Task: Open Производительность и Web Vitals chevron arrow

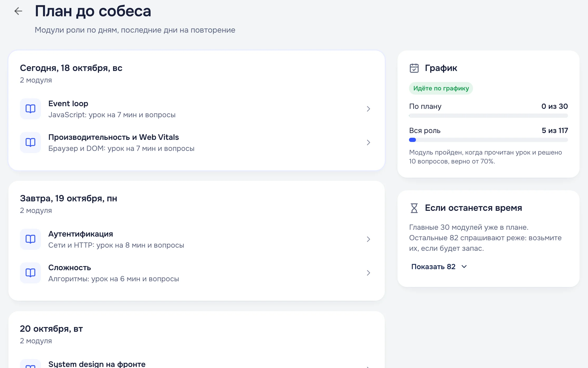Action: point(368,142)
